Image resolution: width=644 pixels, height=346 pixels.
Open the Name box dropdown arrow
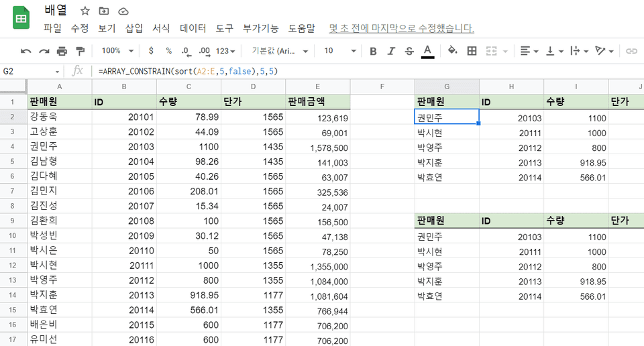point(58,72)
